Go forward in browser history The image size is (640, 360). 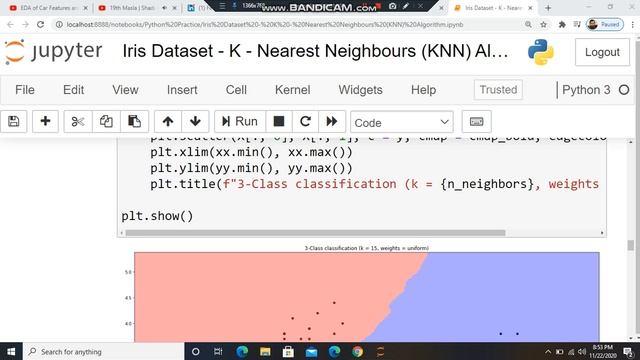pos(25,24)
